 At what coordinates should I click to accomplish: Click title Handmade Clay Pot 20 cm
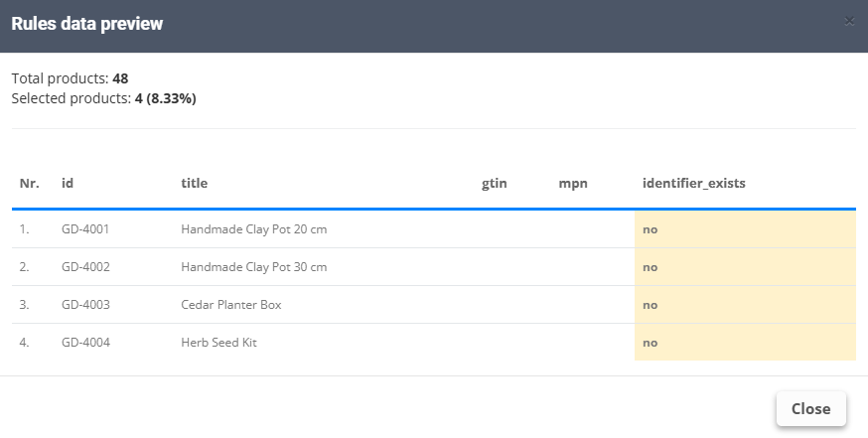(x=253, y=229)
